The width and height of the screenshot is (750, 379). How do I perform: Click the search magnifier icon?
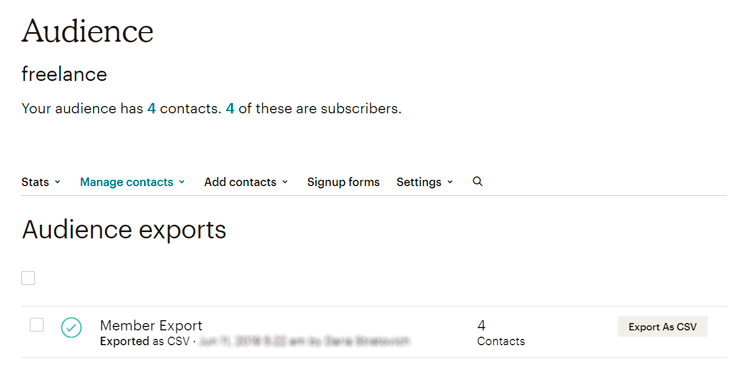click(x=477, y=181)
